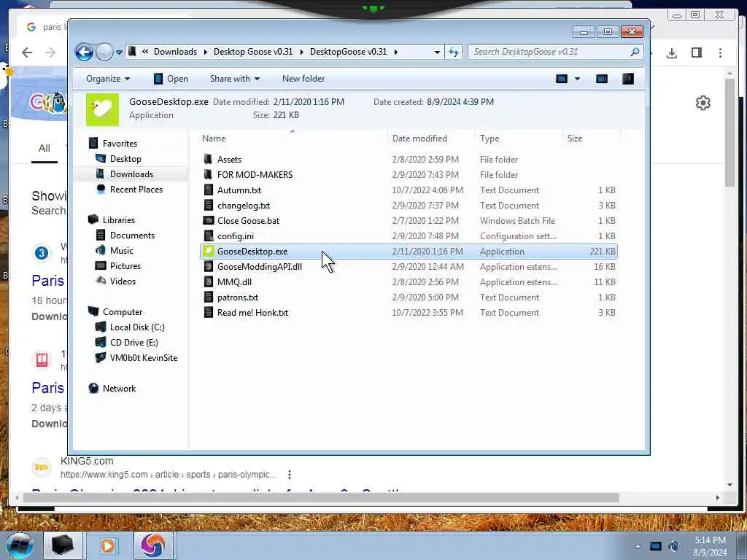This screenshot has height=560, width=747.
Task: Select the Assets folder icon
Action: pos(208,160)
